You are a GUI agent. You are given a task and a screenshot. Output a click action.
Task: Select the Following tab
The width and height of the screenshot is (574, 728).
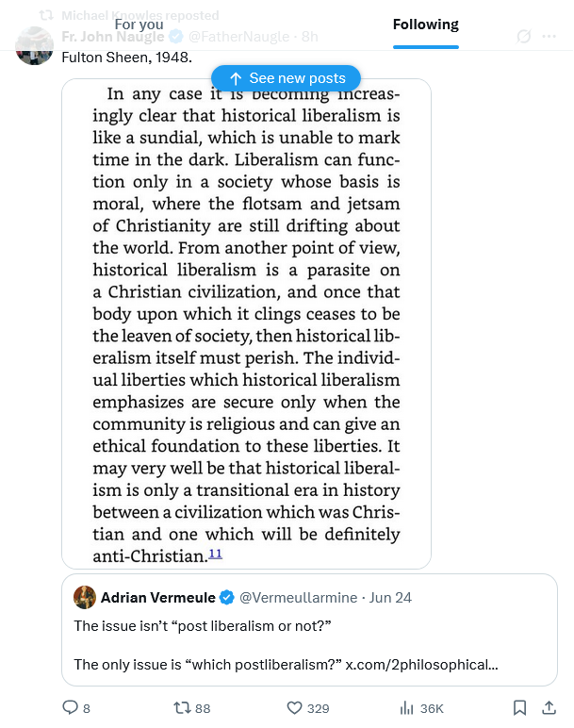pos(425,25)
